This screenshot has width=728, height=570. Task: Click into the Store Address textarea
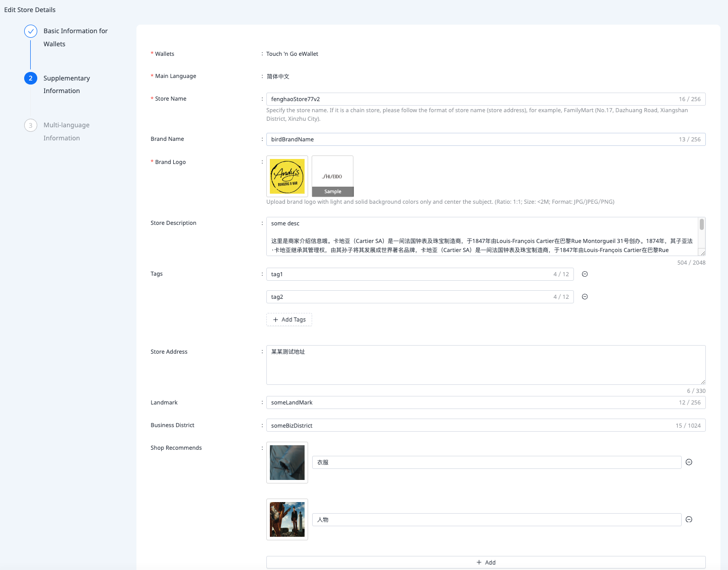pyautogui.click(x=485, y=365)
